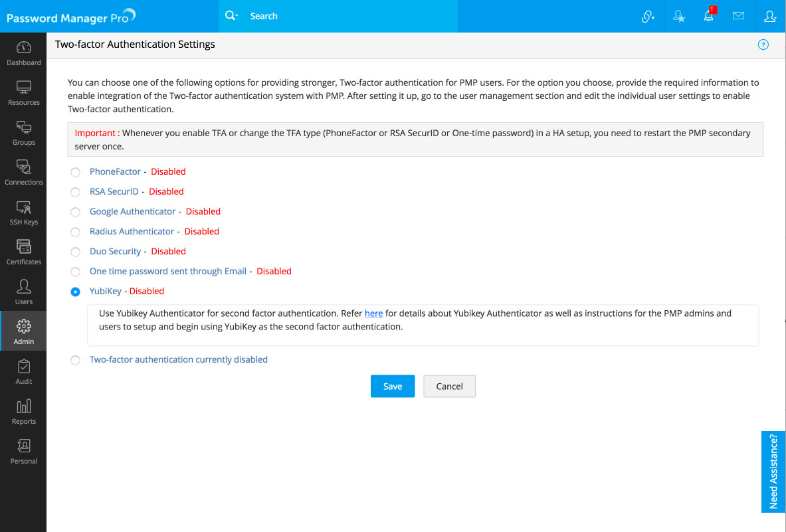Go to the Personal section
Screen dimensions: 786x532
(23, 452)
